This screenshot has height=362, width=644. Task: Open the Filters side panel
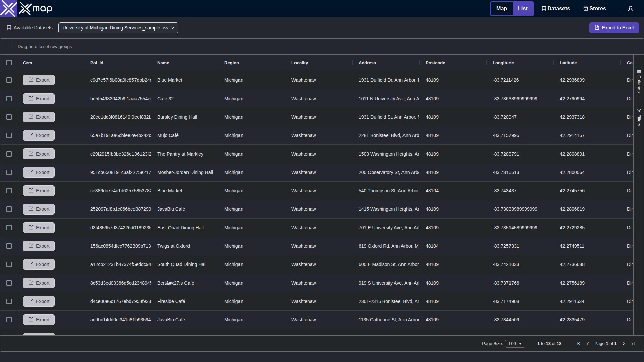(x=639, y=117)
